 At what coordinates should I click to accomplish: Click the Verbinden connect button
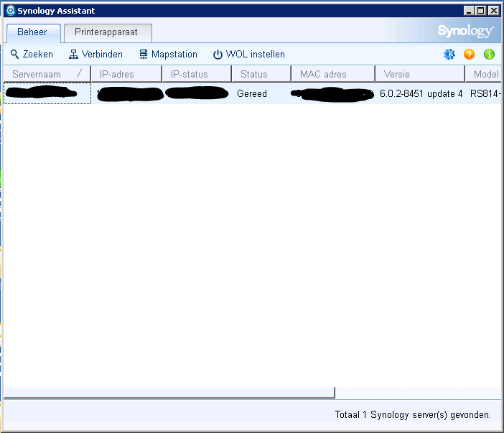pos(95,55)
